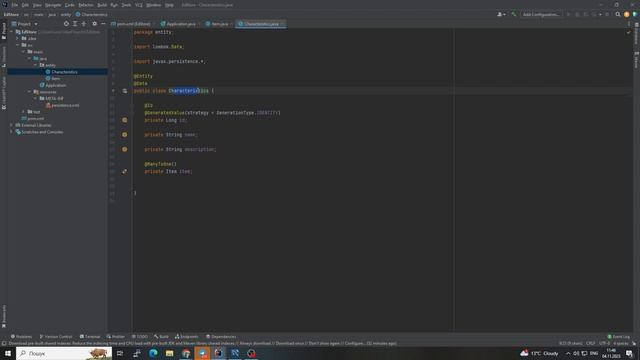Open the Refactor menu

click(86, 5)
